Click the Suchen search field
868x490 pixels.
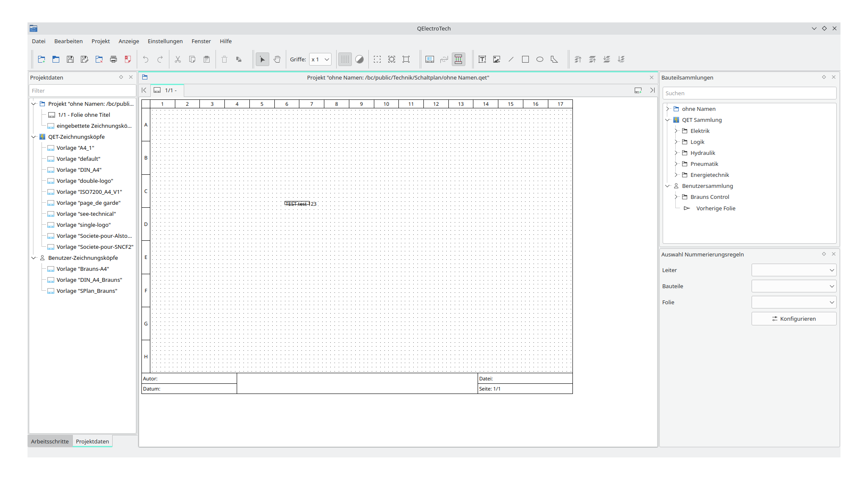[x=749, y=93]
